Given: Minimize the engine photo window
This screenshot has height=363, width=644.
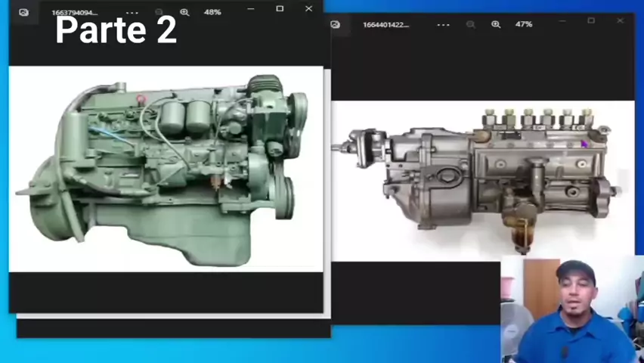Looking at the screenshot, I should [x=251, y=9].
